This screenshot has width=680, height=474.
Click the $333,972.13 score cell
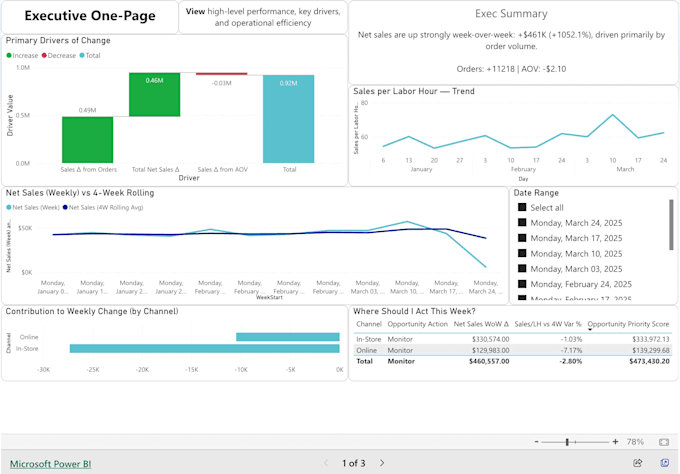pyautogui.click(x=651, y=339)
